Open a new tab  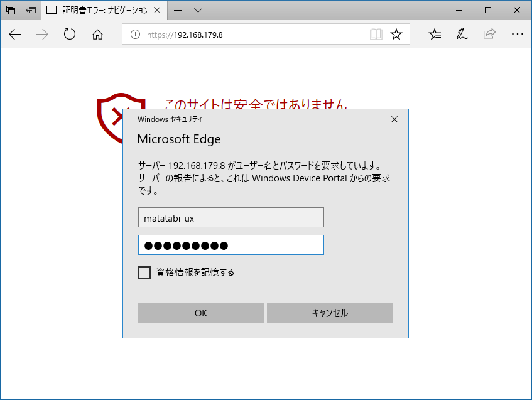pyautogui.click(x=178, y=11)
